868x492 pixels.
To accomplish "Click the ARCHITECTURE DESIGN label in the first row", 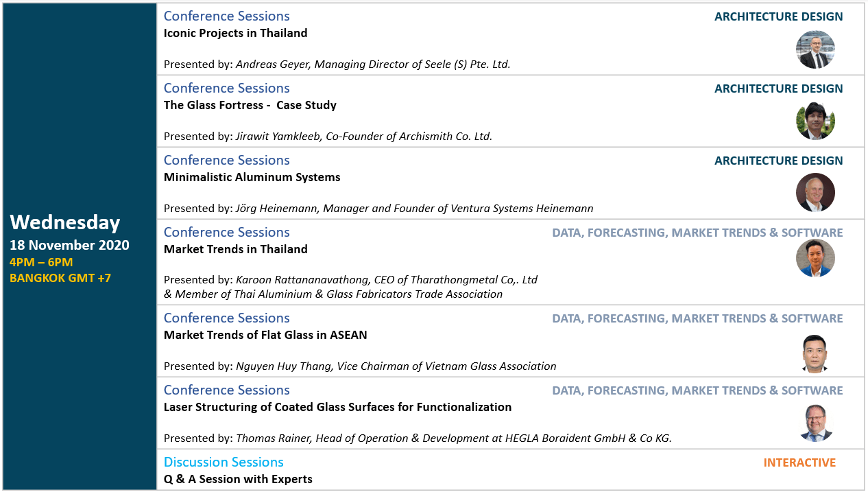I will pos(778,16).
